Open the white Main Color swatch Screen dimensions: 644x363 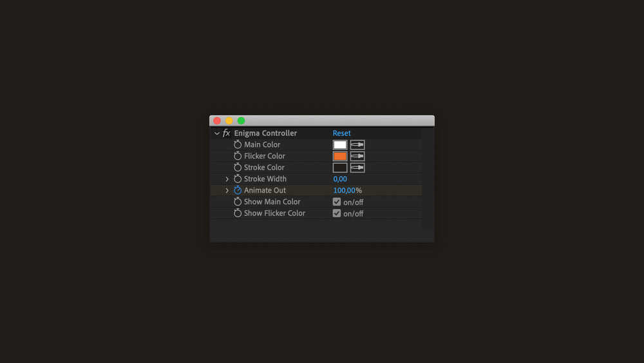340,145
